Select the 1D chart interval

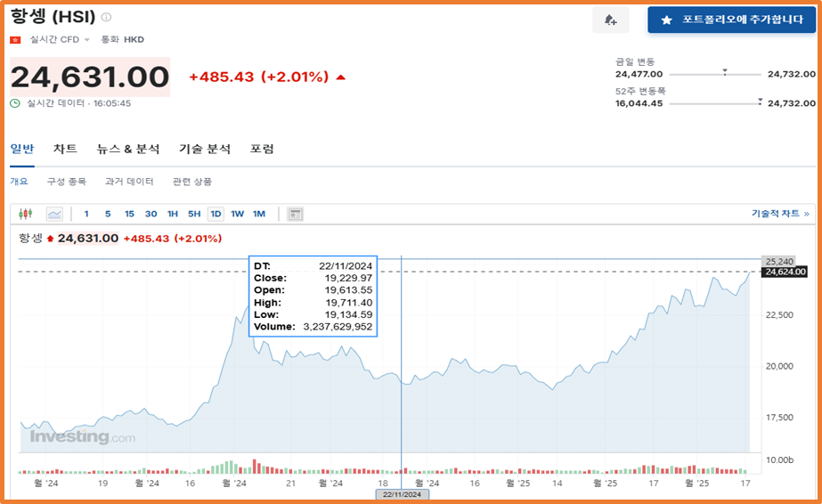(216, 214)
